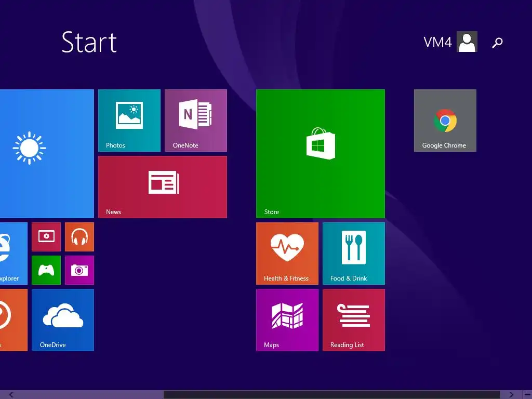Open the small Music headphones tile
Viewport: 532px width, 399px height.
79,237
